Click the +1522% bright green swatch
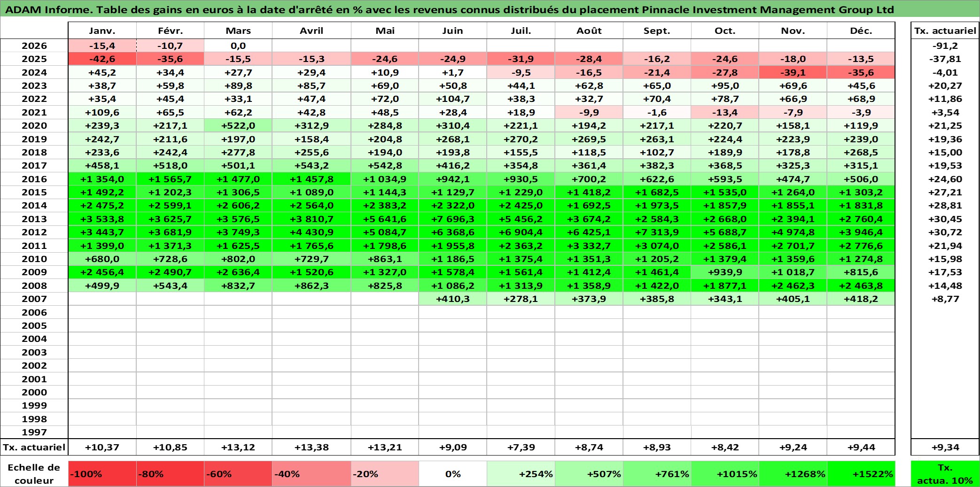This screenshot has height=487, width=980. pyautogui.click(x=861, y=474)
